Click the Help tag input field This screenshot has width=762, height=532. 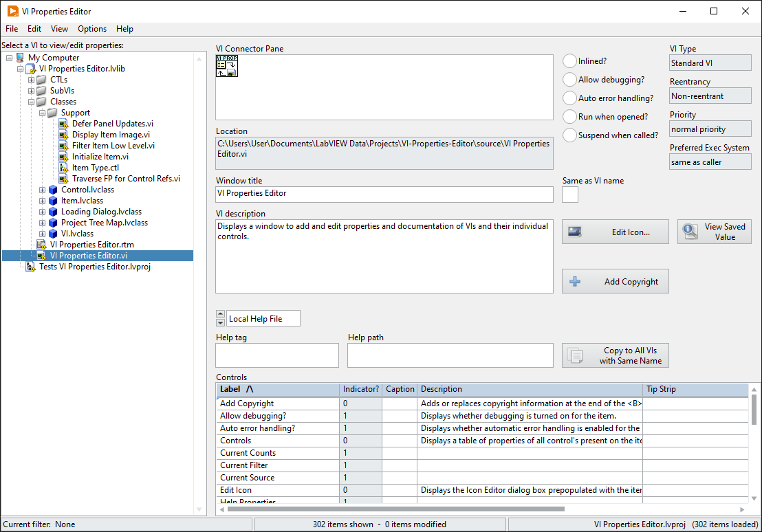277,355
